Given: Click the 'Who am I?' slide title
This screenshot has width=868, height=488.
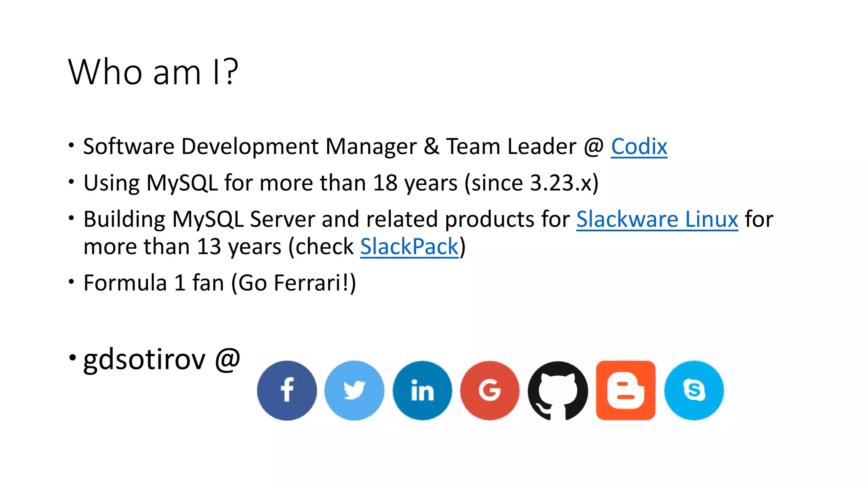Looking at the screenshot, I should click(153, 72).
